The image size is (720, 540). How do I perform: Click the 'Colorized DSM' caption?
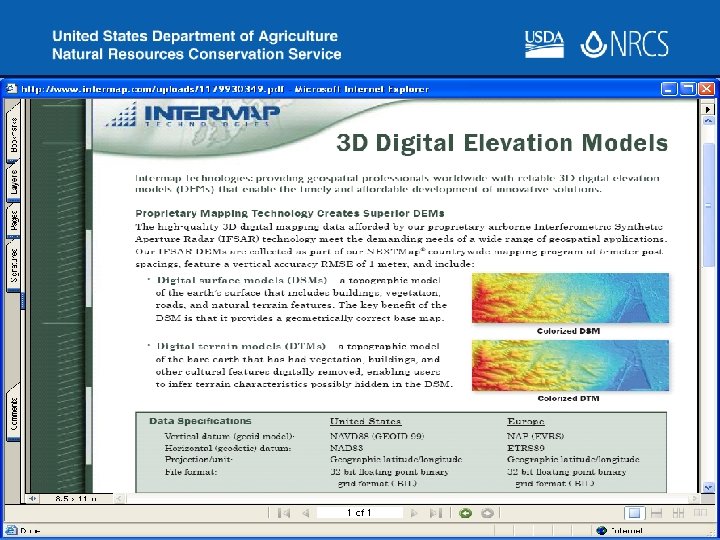pyautogui.click(x=568, y=331)
